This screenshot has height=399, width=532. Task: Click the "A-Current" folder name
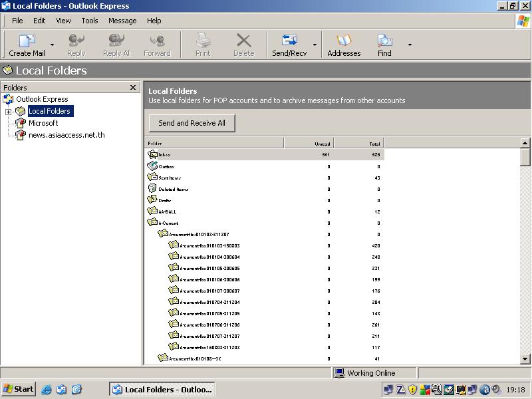coord(168,223)
